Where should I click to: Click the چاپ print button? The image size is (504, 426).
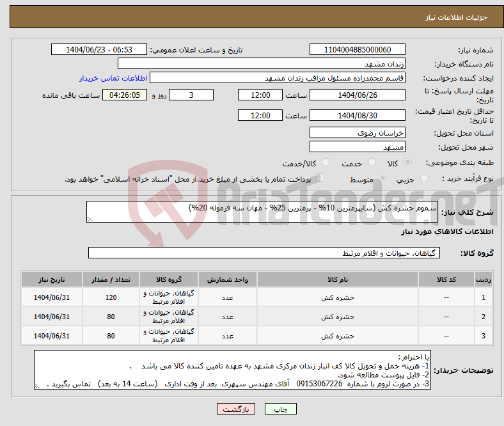tap(281, 409)
